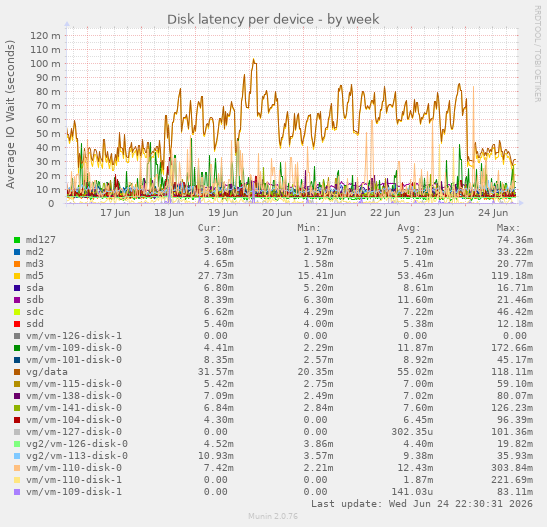Select the md3 legend label
547x527 pixels.
click(35, 264)
